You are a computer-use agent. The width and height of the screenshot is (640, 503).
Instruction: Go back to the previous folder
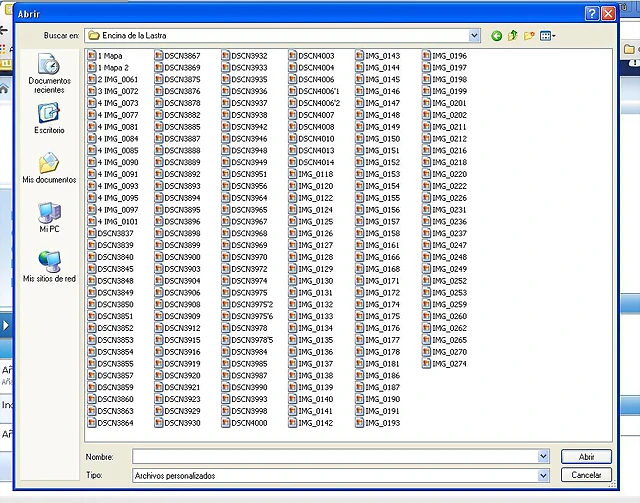(x=496, y=36)
